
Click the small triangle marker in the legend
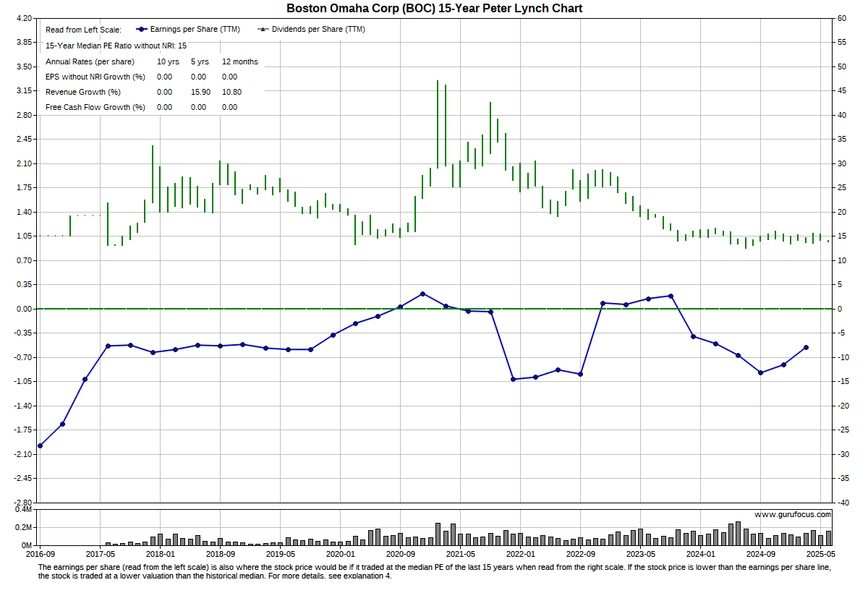[x=263, y=30]
